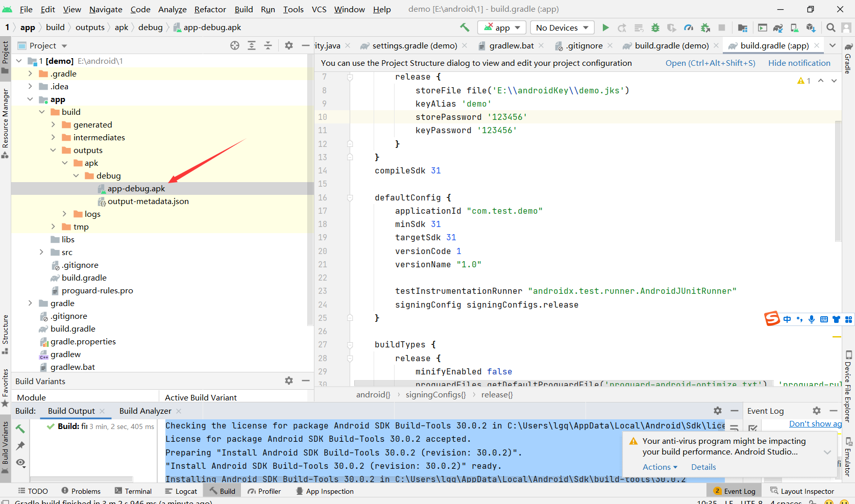Open the No Devices device selector
Screen dimensions: 855x504
pyautogui.click(x=561, y=28)
